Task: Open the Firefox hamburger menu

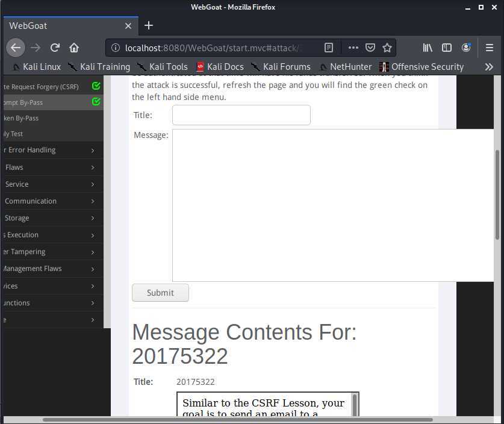Action: (489, 48)
